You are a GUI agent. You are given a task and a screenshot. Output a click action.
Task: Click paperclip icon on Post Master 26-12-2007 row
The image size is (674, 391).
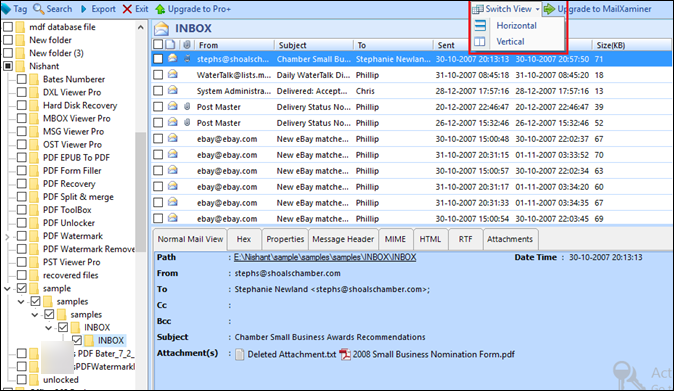(x=187, y=122)
